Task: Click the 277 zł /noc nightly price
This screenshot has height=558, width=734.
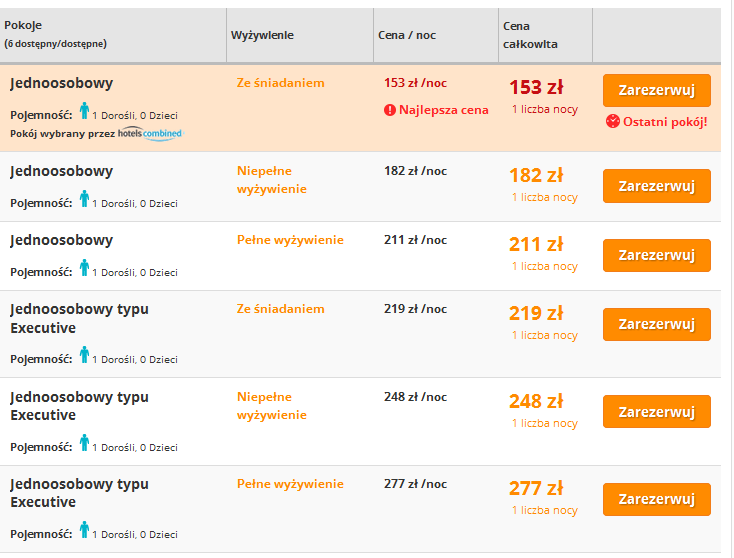Action: point(415,484)
